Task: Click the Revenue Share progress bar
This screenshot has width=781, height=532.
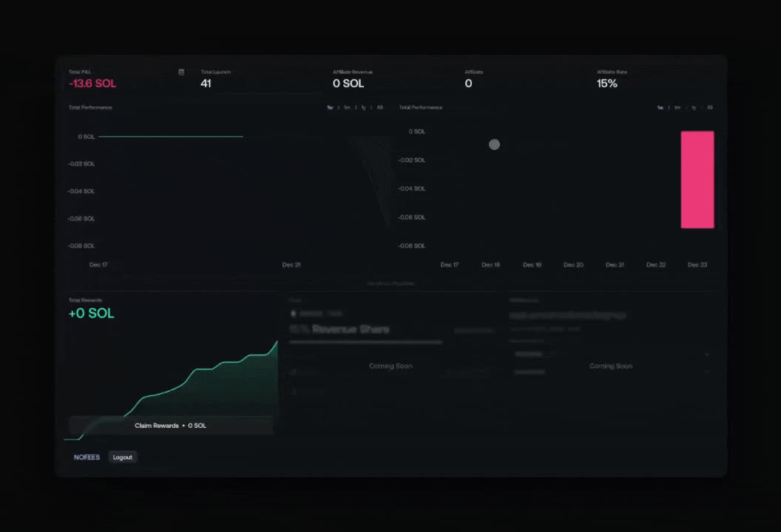Action: 365,342
